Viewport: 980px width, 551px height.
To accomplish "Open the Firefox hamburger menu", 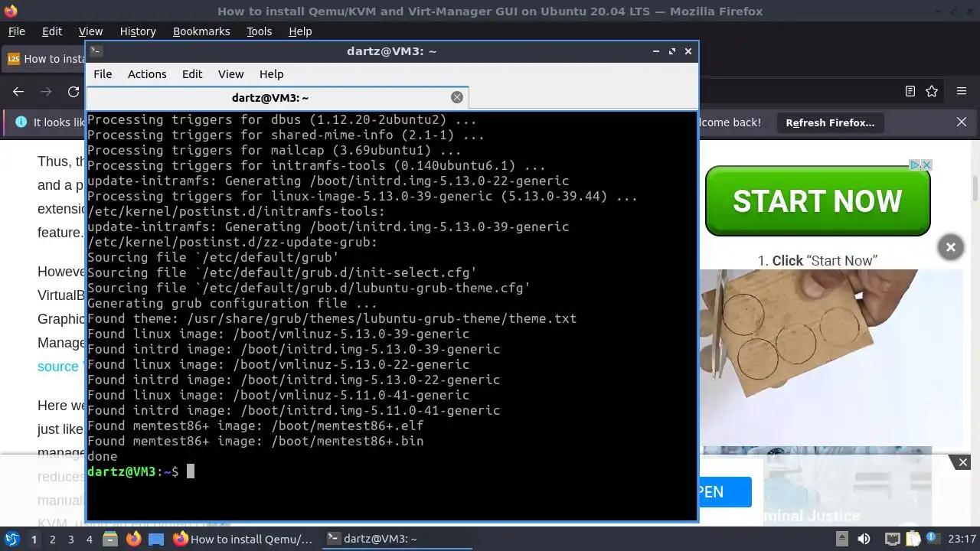I will coord(962,91).
